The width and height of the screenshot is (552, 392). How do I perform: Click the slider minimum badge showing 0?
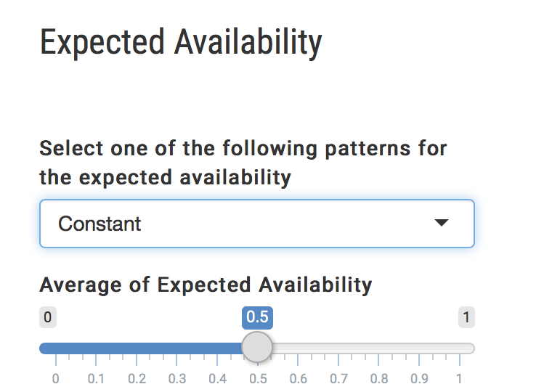click(48, 317)
